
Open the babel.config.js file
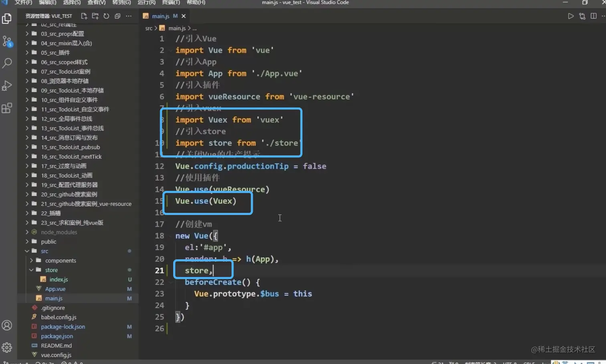(x=59, y=317)
